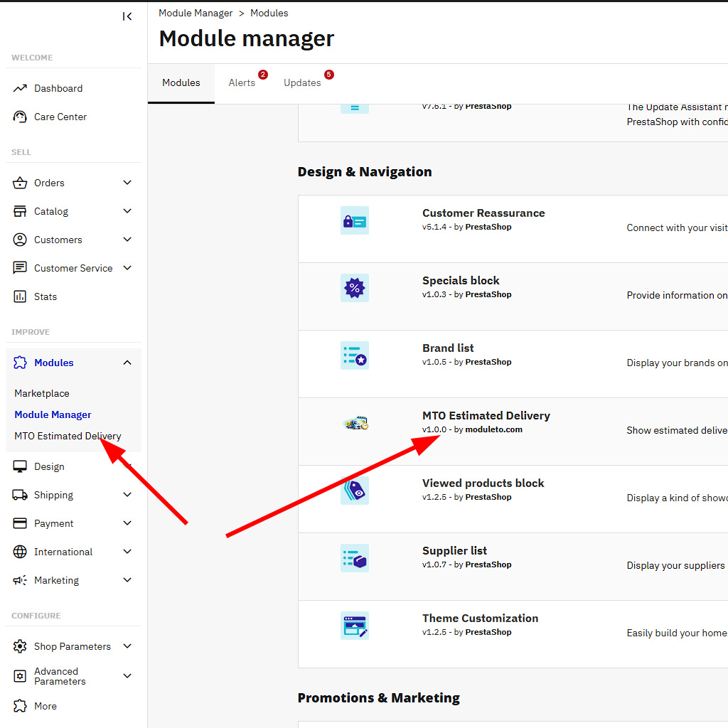The image size is (728, 728).
Task: Open the Updates tab
Action: click(x=302, y=83)
